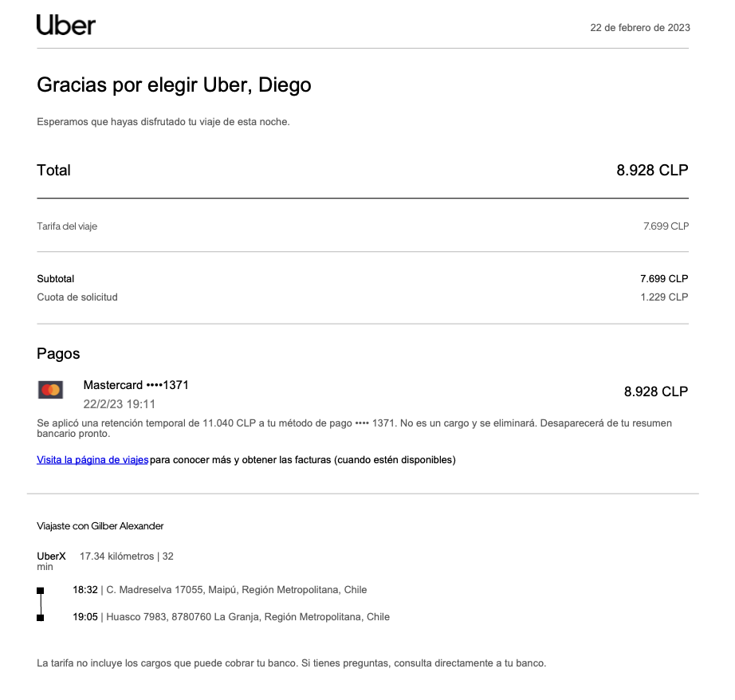Select the Total amount 8.928 CLP
Screen dimensions: 735x700
pos(651,170)
